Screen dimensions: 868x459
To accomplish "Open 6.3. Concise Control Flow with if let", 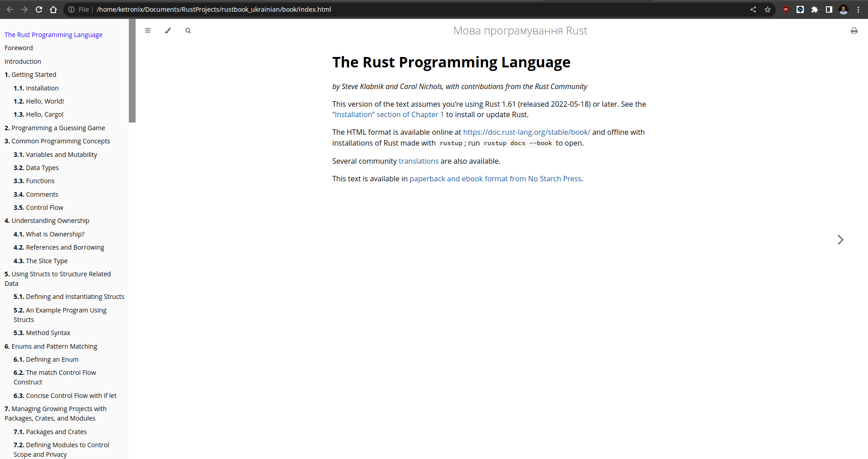I will coord(65,396).
